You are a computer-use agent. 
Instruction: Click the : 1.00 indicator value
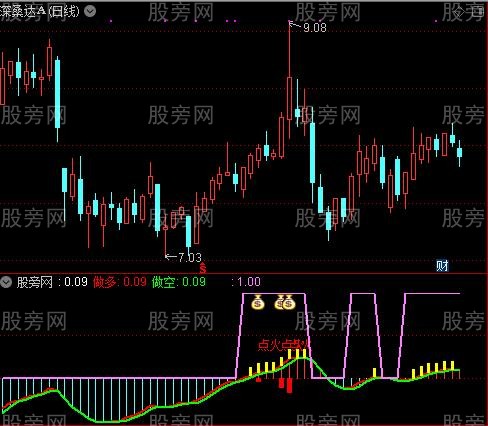pos(246,282)
